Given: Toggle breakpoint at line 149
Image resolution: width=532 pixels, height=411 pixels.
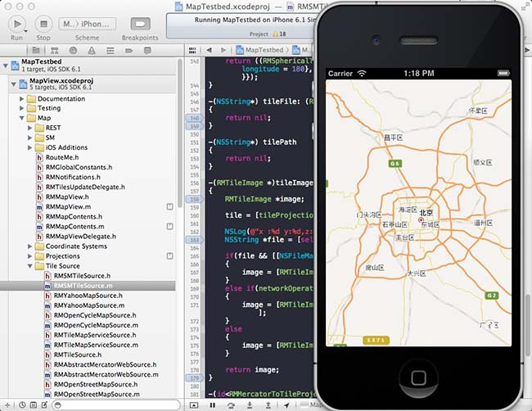Looking at the screenshot, I should [x=195, y=126].
